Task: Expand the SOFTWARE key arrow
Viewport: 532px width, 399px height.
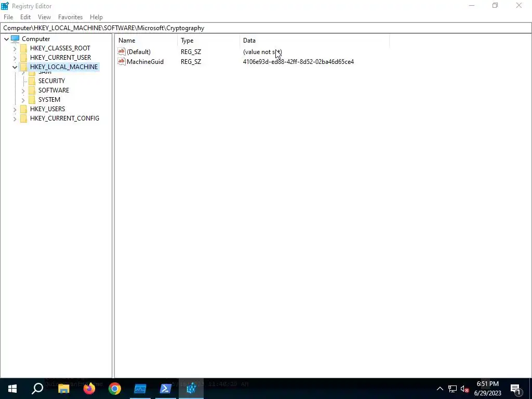Action: coord(23,90)
